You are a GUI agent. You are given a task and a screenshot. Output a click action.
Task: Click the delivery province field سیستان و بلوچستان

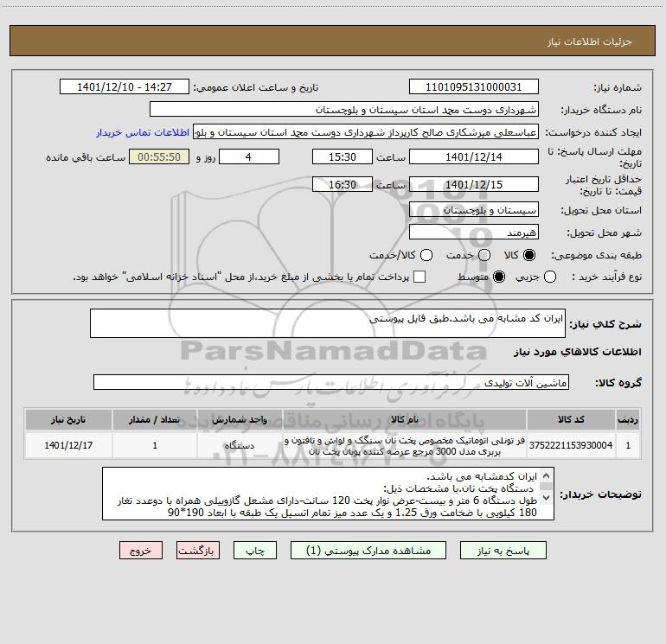pyautogui.click(x=474, y=210)
